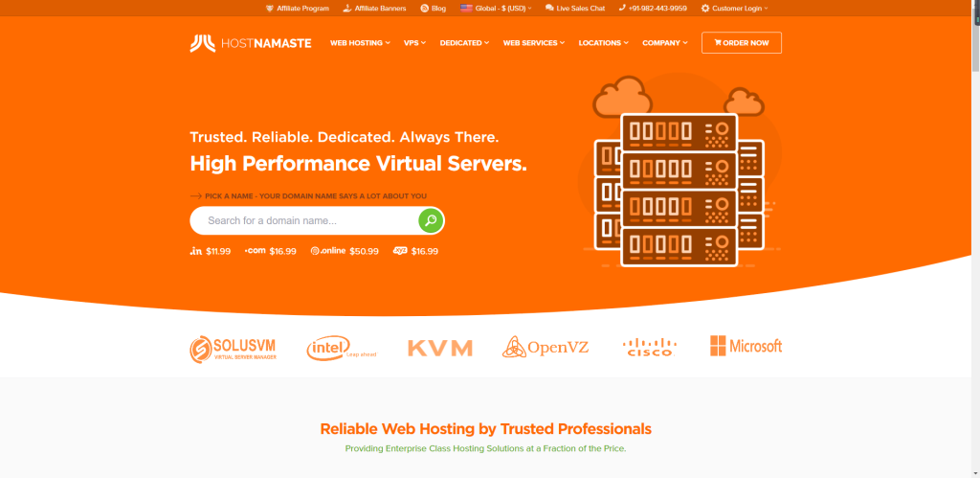Screen dimensions: 980x478
Task: Click the KVM logo
Action: click(440, 348)
